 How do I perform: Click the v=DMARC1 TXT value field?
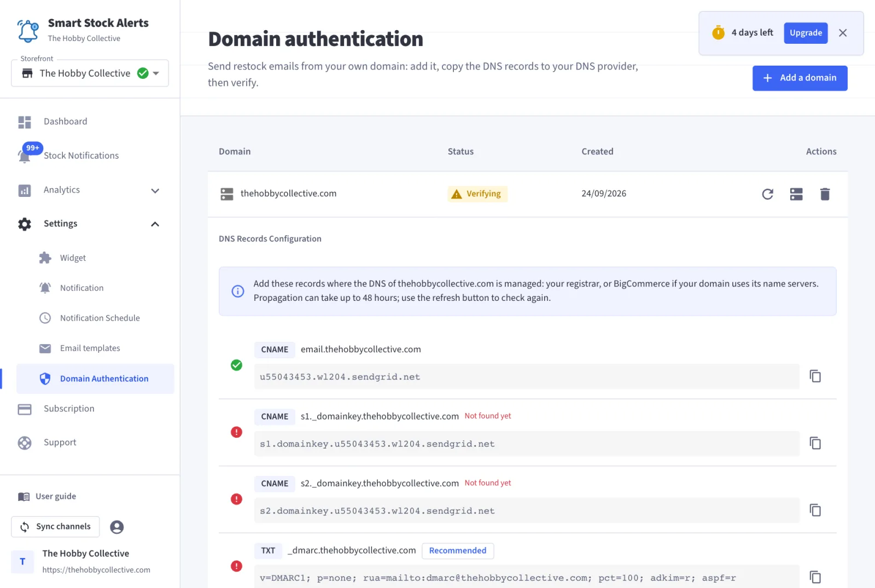coord(527,577)
